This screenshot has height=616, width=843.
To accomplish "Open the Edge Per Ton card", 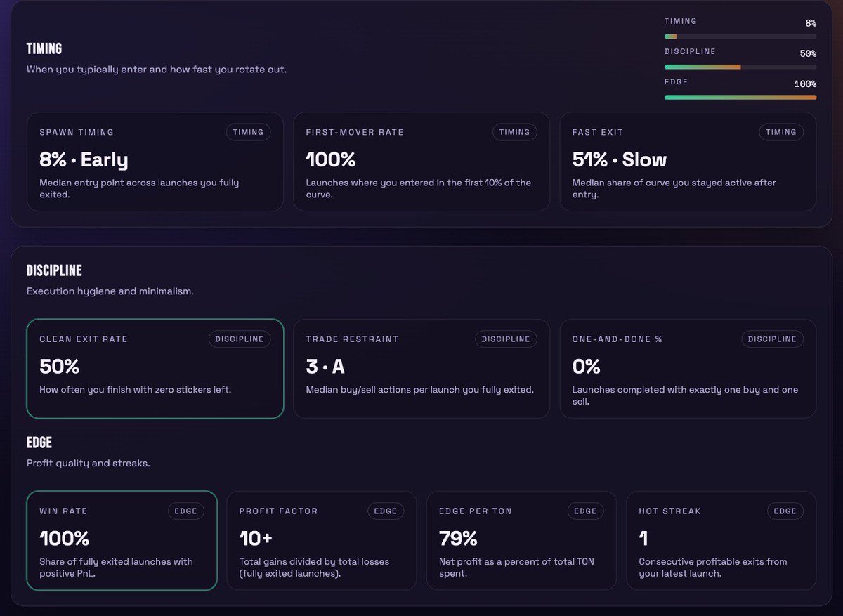I will (521, 540).
